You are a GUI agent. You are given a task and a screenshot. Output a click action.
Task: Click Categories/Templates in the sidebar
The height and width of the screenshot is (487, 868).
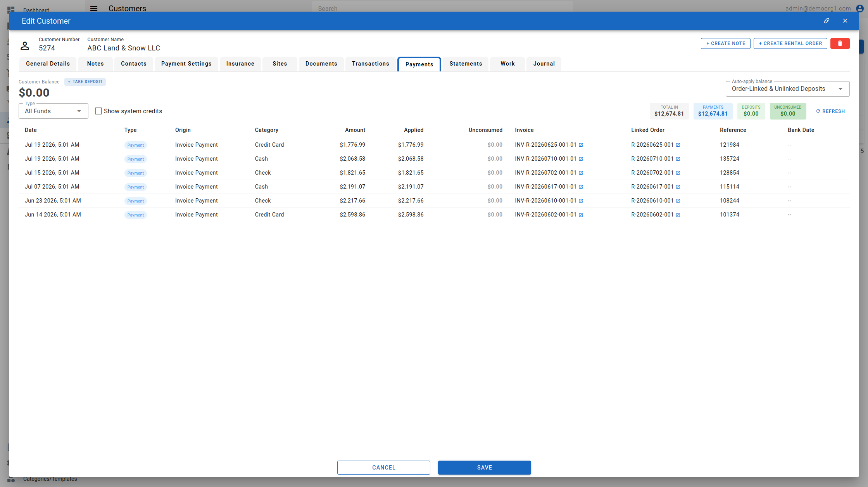tap(50, 479)
